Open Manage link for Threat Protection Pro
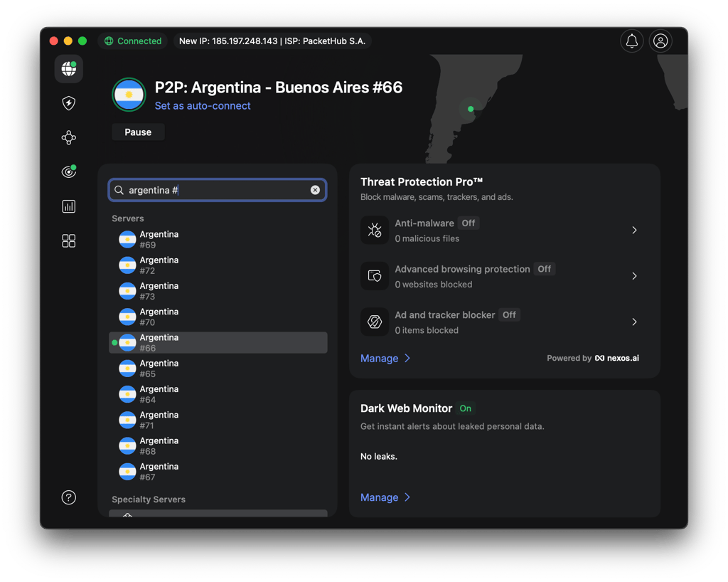The image size is (728, 582). coord(385,358)
